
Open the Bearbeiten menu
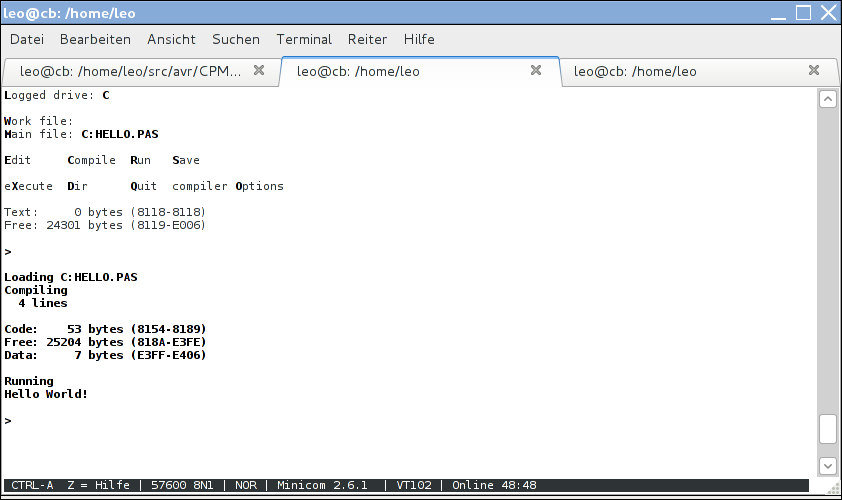95,39
